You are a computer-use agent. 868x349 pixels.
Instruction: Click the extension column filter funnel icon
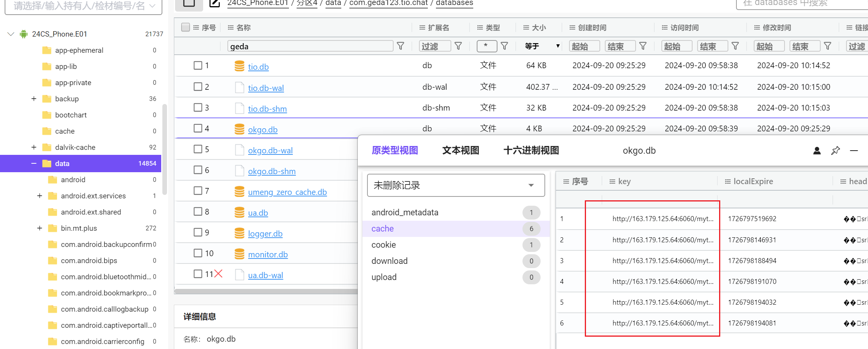[x=458, y=46]
